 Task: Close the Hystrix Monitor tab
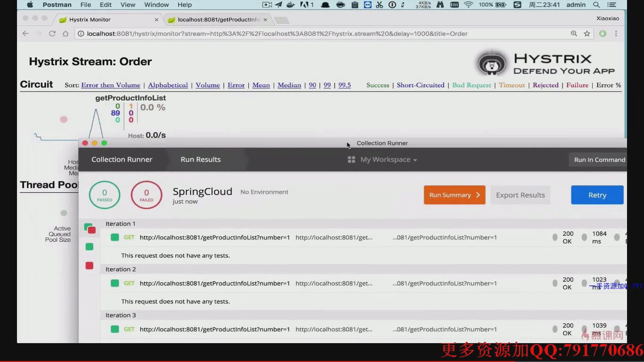(157, 20)
